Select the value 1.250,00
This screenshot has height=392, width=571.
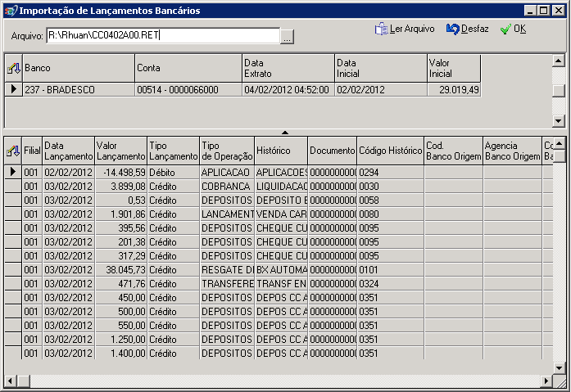click(121, 340)
